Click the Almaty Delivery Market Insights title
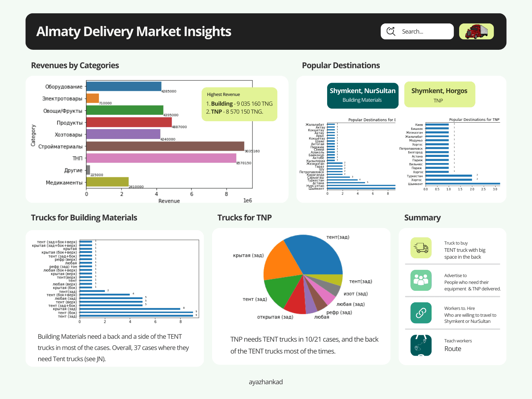Image resolution: width=532 pixels, height=399 pixels. point(134,31)
